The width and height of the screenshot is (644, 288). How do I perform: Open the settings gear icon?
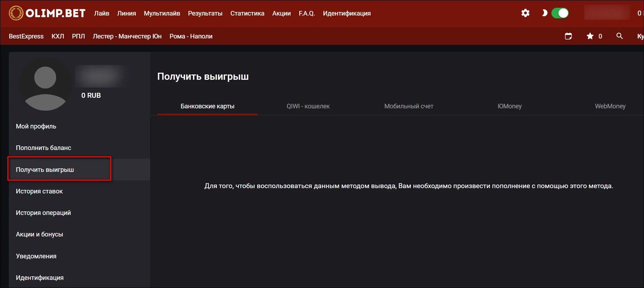coord(525,13)
